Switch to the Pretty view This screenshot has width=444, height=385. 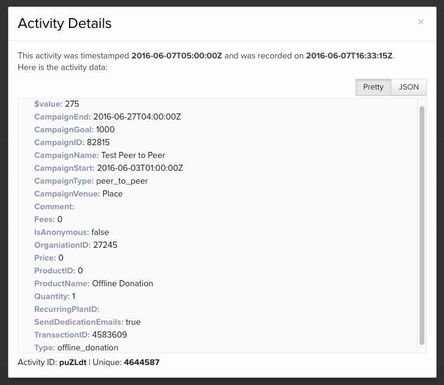tap(373, 87)
